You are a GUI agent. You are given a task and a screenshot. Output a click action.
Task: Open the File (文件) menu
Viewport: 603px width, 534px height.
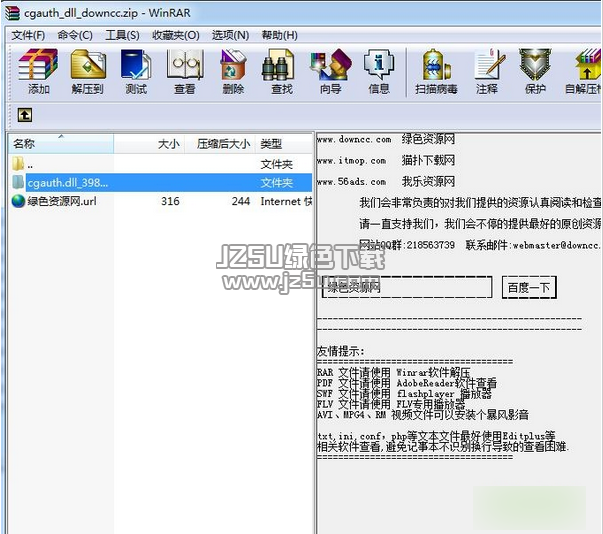[x=28, y=35]
